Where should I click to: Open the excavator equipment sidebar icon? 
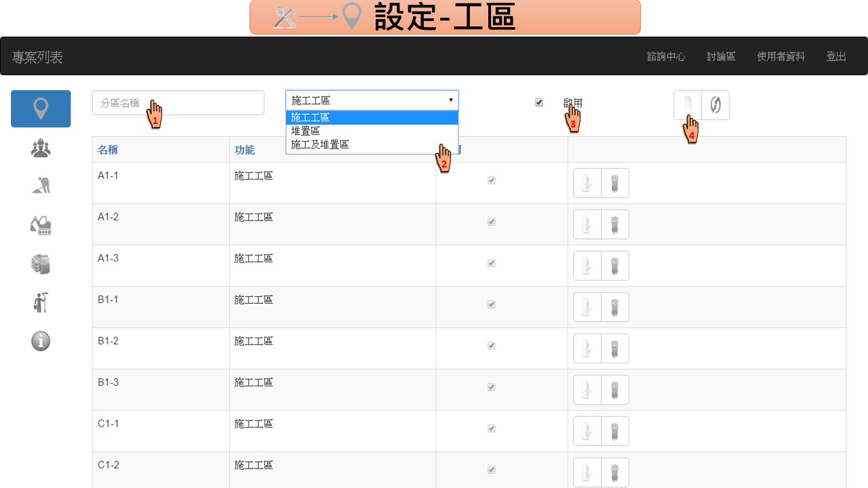[41, 224]
